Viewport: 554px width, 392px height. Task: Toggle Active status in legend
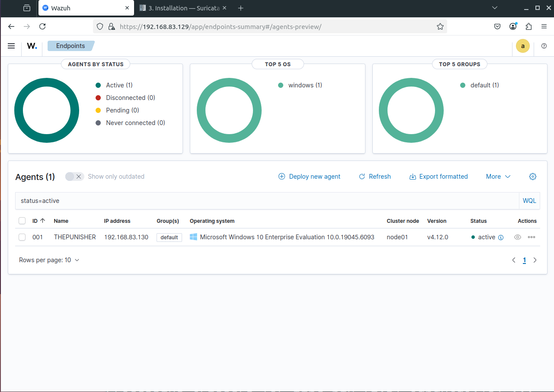pos(114,85)
